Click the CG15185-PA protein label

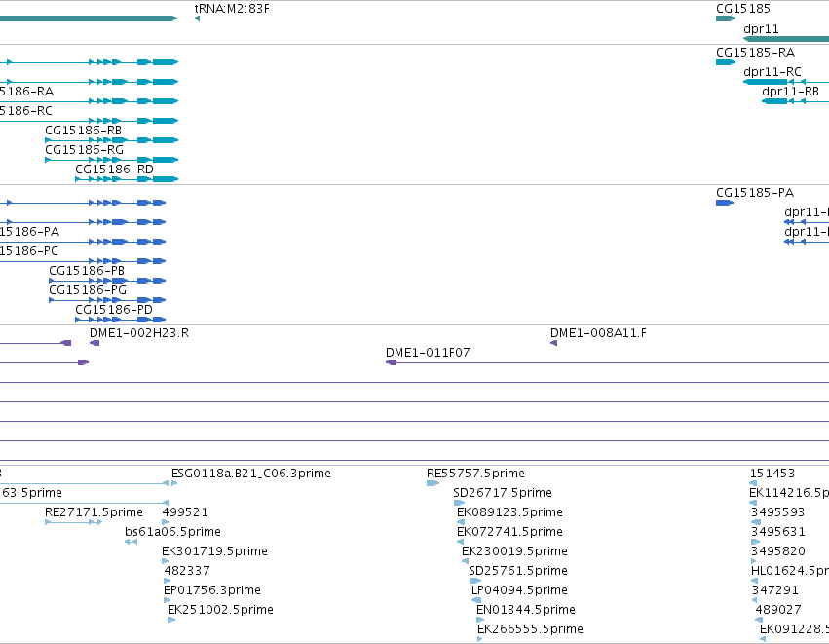click(754, 193)
